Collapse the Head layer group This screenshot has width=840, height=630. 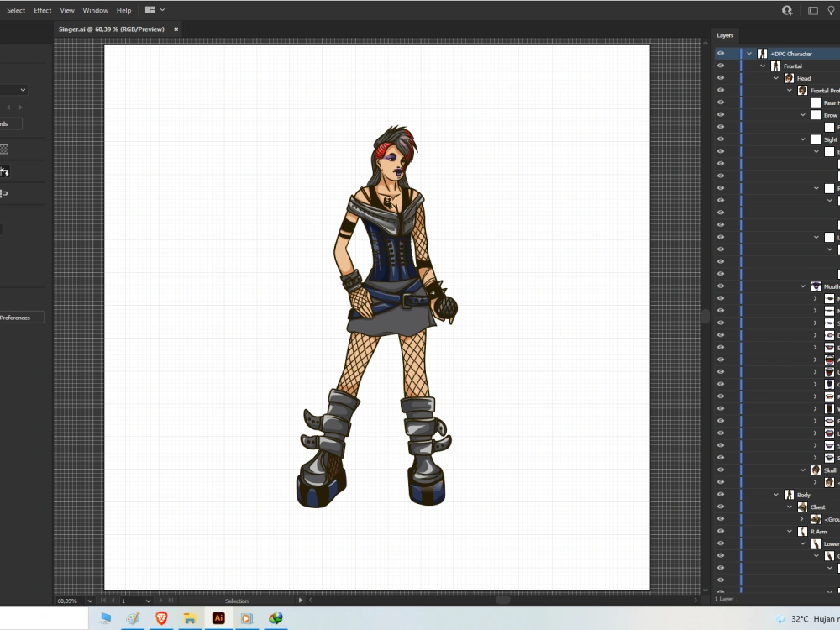pyautogui.click(x=776, y=78)
